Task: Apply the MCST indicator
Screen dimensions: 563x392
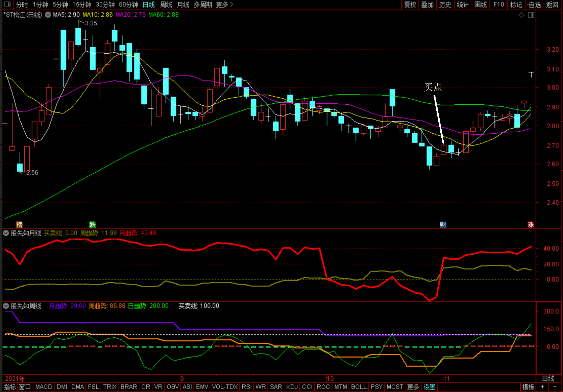Action: click(395, 387)
